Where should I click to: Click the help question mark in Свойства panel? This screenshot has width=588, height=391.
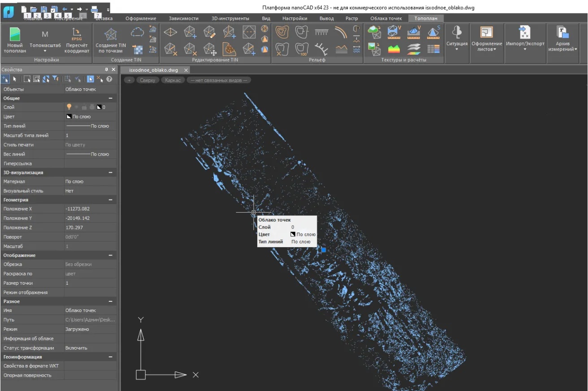(109, 79)
